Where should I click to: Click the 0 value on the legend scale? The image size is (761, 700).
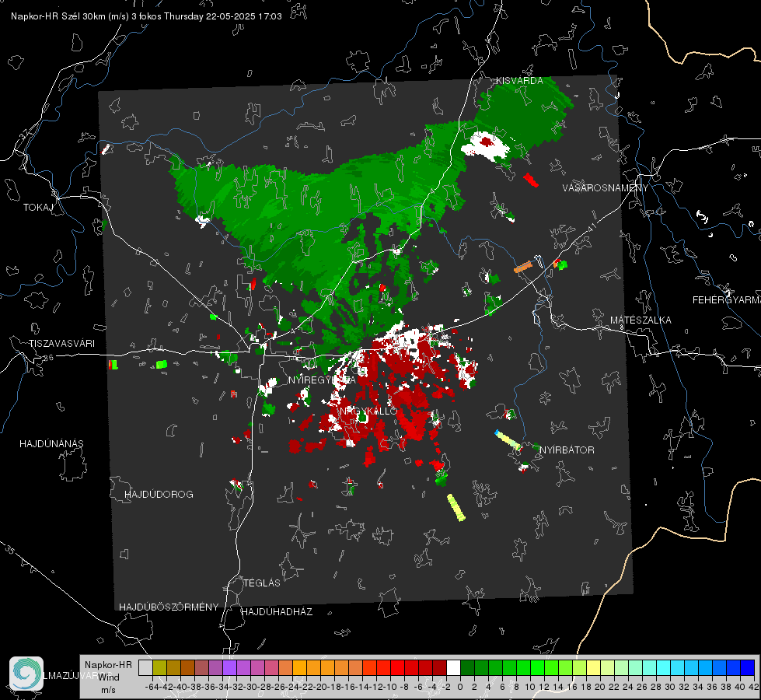(460, 687)
